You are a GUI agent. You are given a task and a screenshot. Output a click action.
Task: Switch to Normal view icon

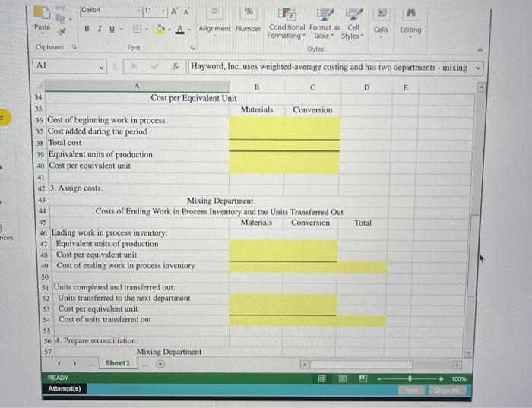click(x=321, y=378)
